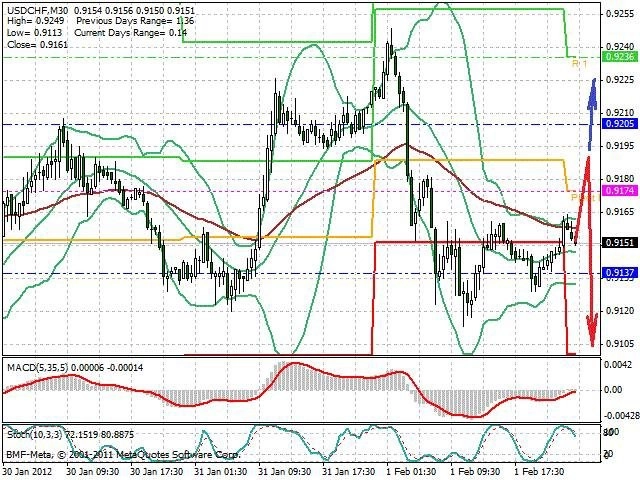Click the 30 Jan 2012 date marker
This screenshot has width=640, height=480.
28,472
